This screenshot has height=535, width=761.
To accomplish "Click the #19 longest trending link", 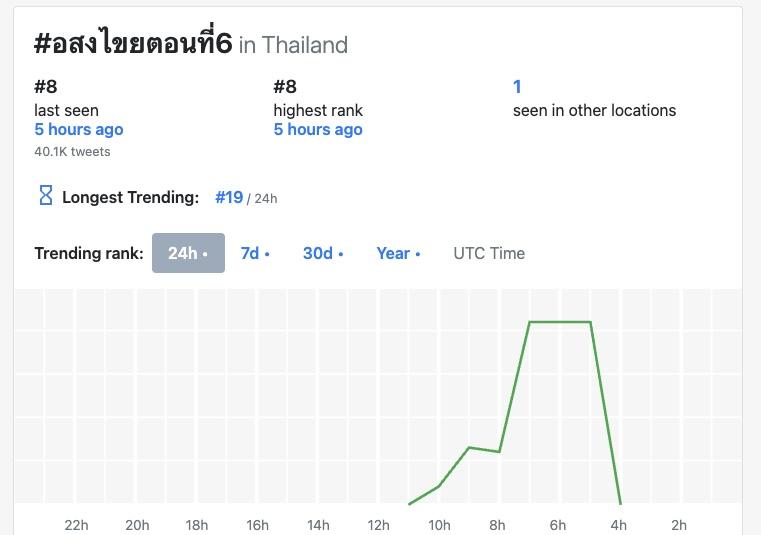I will 229,197.
